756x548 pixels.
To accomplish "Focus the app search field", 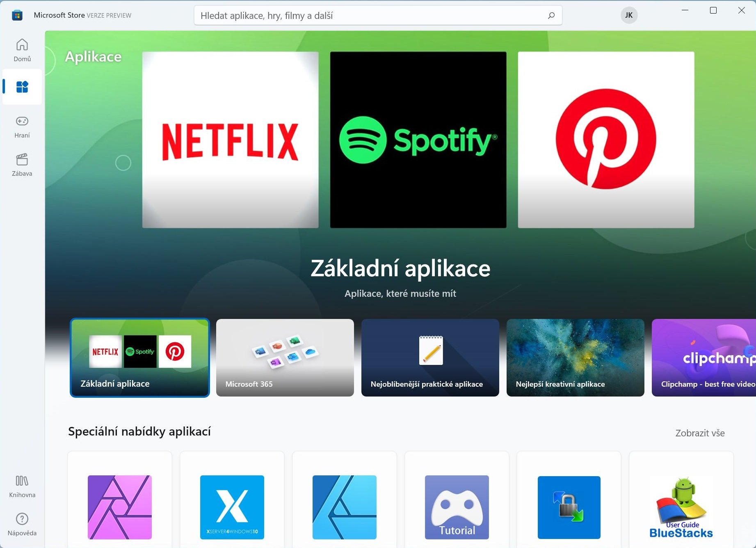I will tap(378, 16).
